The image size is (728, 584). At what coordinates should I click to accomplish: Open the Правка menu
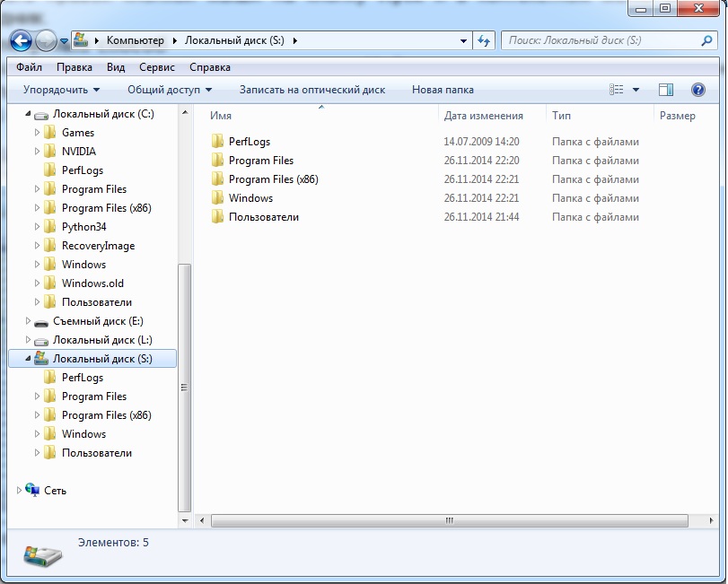(75, 67)
